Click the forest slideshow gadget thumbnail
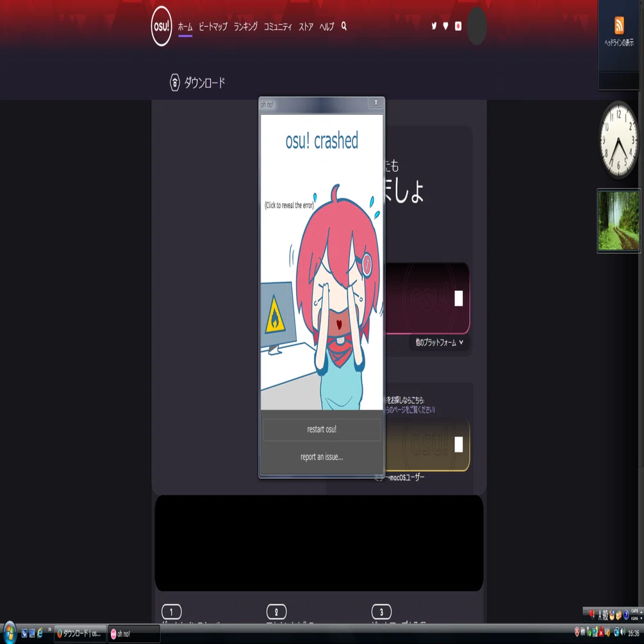The image size is (644, 644). pos(618,221)
